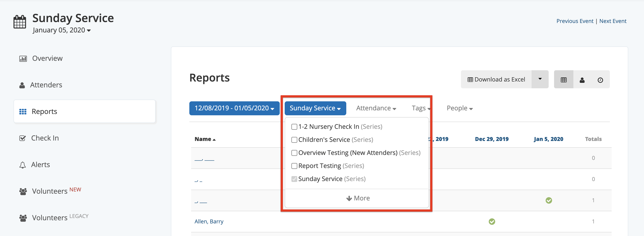Click green checkmark in Barry Allen's row
Viewport: 644px width, 236px height.
tap(492, 222)
